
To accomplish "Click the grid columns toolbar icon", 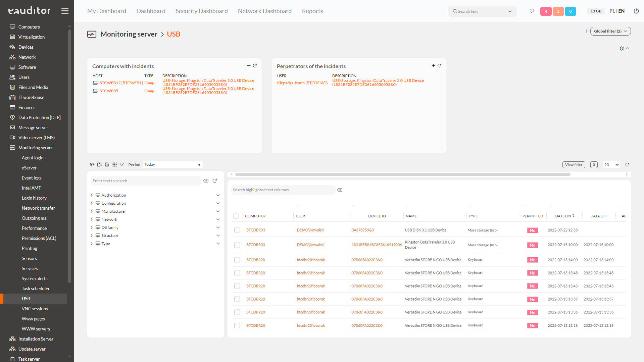I will coord(114,165).
